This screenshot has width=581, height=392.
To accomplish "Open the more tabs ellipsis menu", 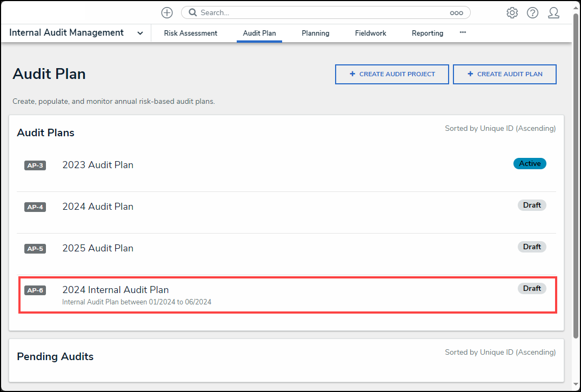I will pos(463,32).
